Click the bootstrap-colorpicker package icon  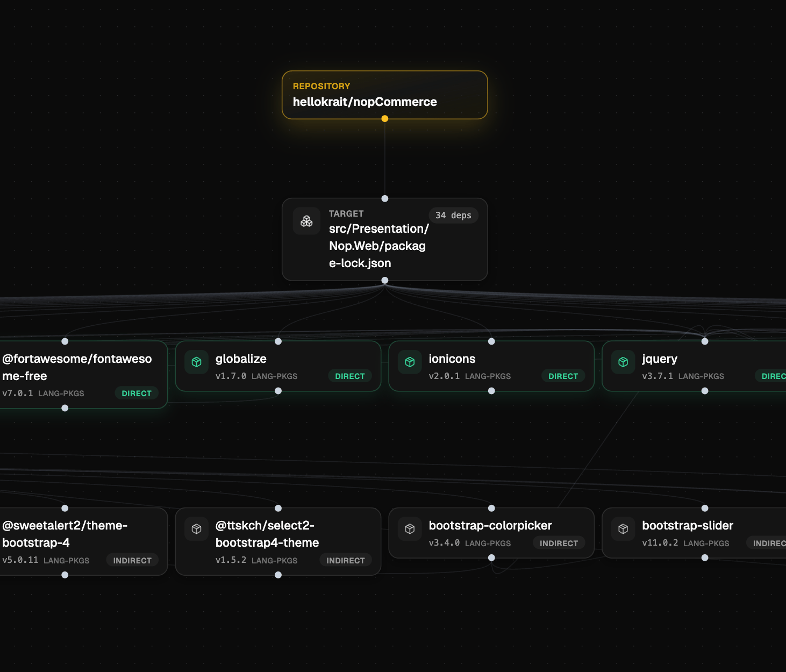[x=410, y=529]
